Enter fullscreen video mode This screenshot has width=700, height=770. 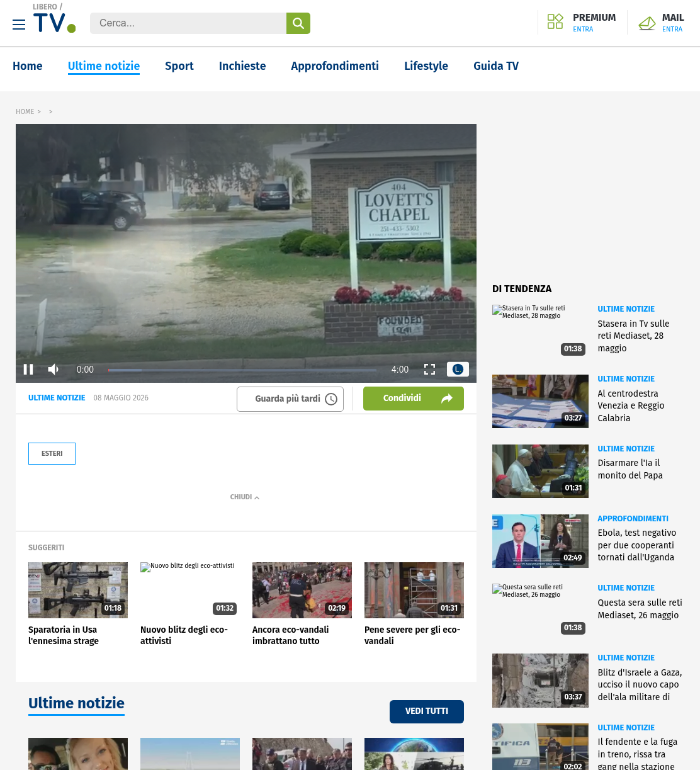(430, 370)
